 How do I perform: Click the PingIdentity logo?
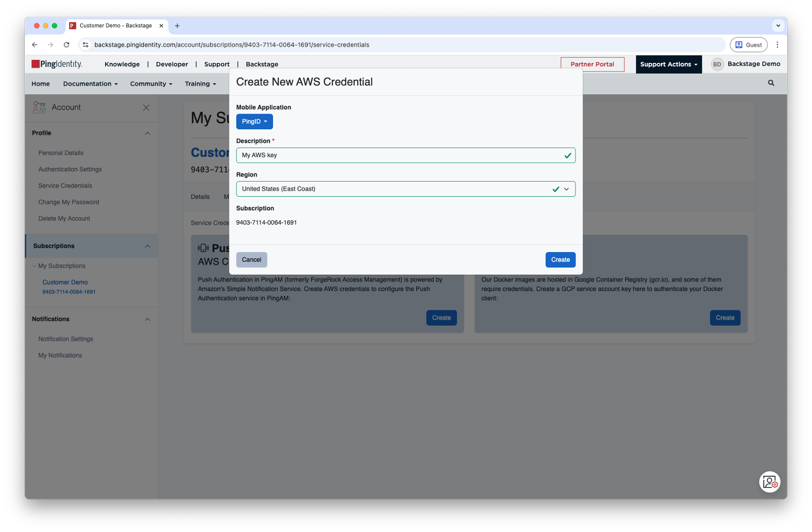tap(57, 64)
